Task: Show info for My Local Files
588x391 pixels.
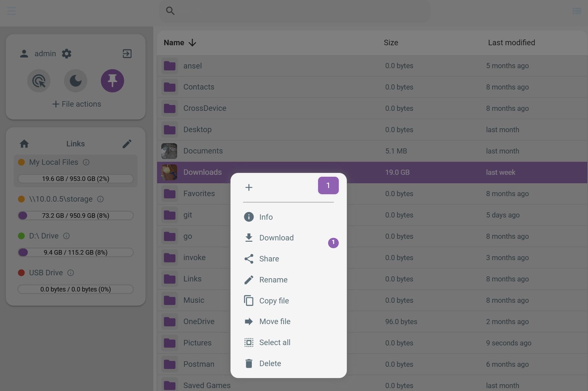Action: 86,162
